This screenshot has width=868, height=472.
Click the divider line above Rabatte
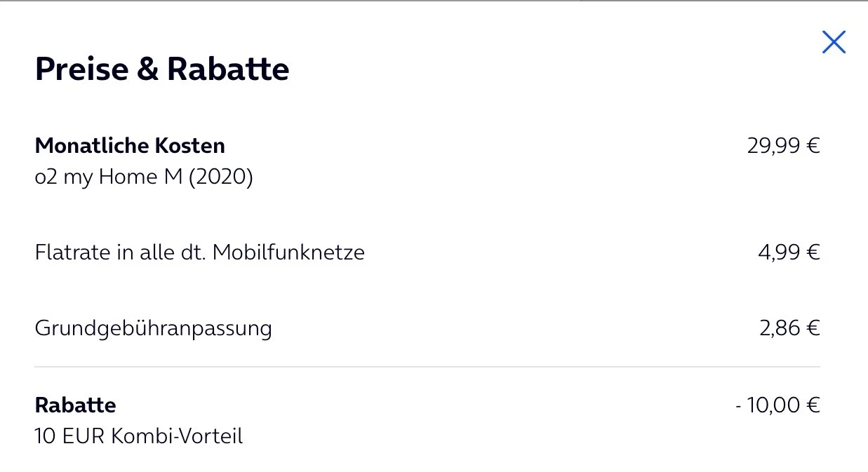tap(427, 367)
